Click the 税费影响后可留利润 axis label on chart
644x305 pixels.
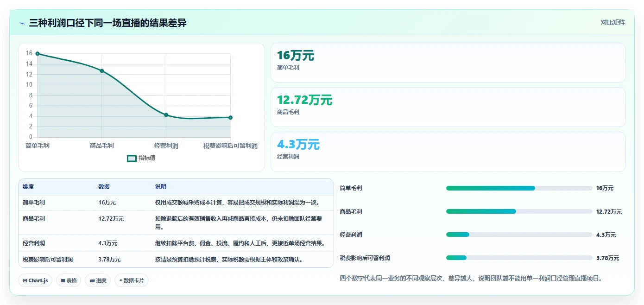click(230, 146)
